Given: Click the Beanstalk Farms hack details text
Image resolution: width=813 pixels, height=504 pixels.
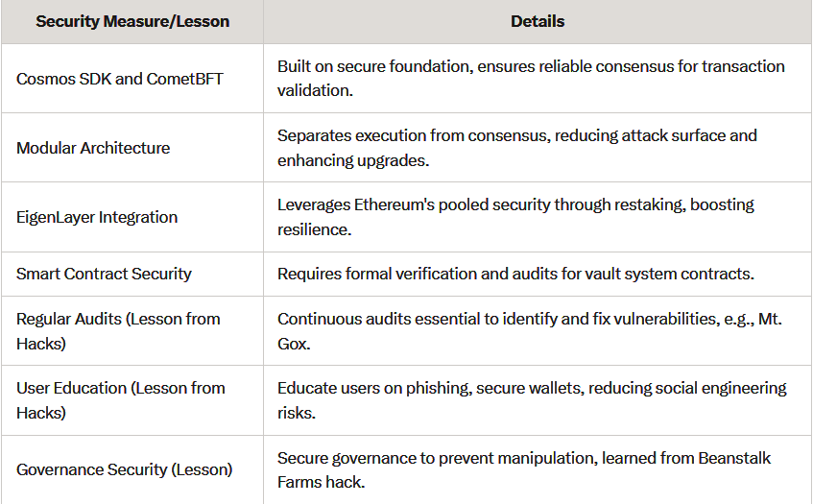Looking at the screenshot, I should pyautogui.click(x=524, y=469).
